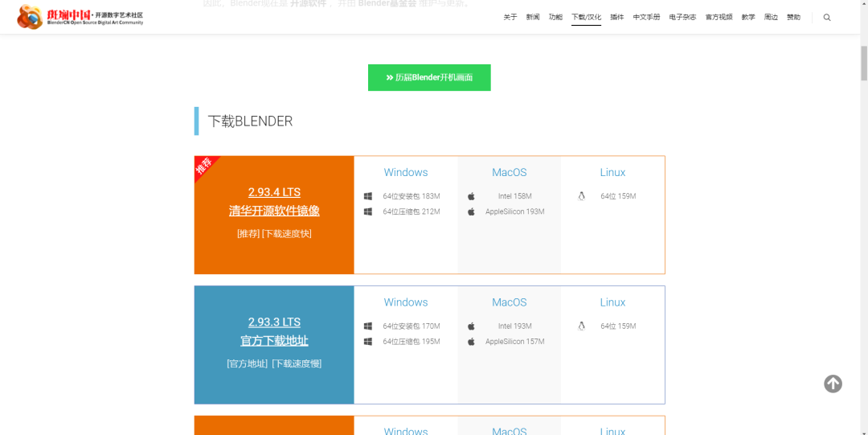Download 64位安装包 170M for Windows
Viewport: 868px width, 435px height.
click(411, 326)
